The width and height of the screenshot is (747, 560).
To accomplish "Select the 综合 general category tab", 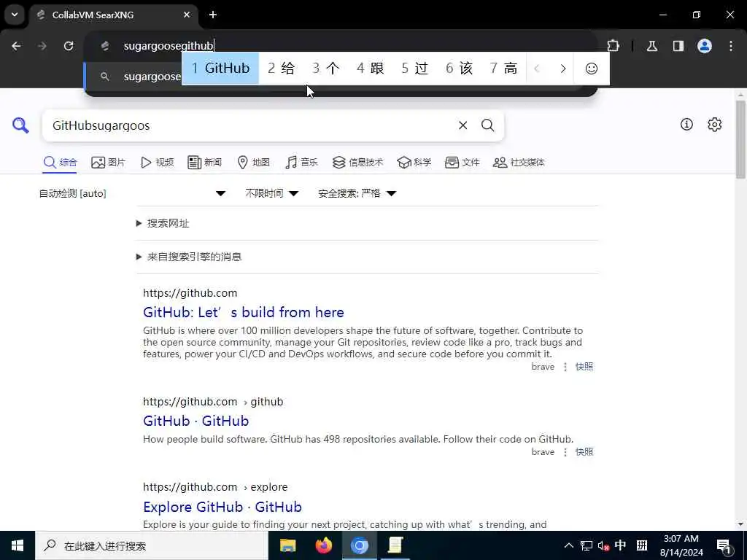I will 60,163.
